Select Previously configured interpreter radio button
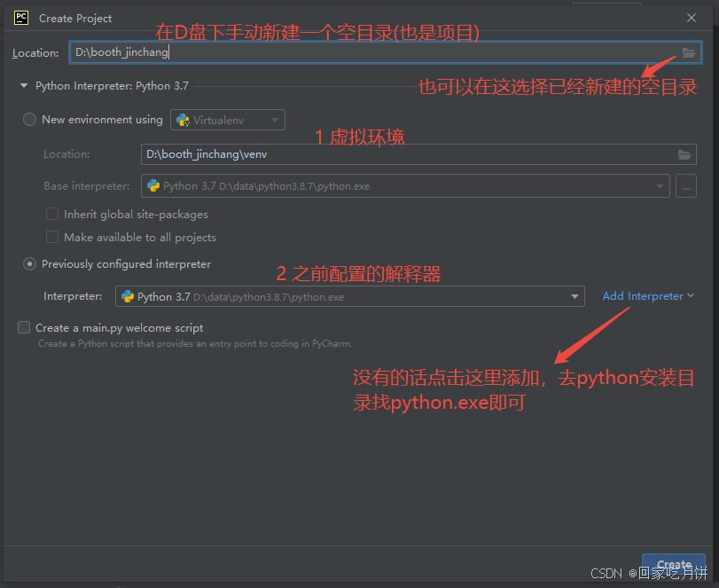The width and height of the screenshot is (719, 588). [30, 264]
